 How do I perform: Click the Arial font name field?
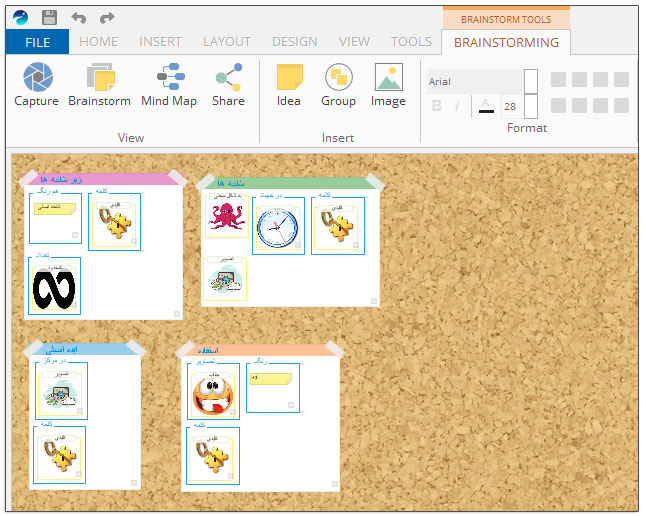475,82
